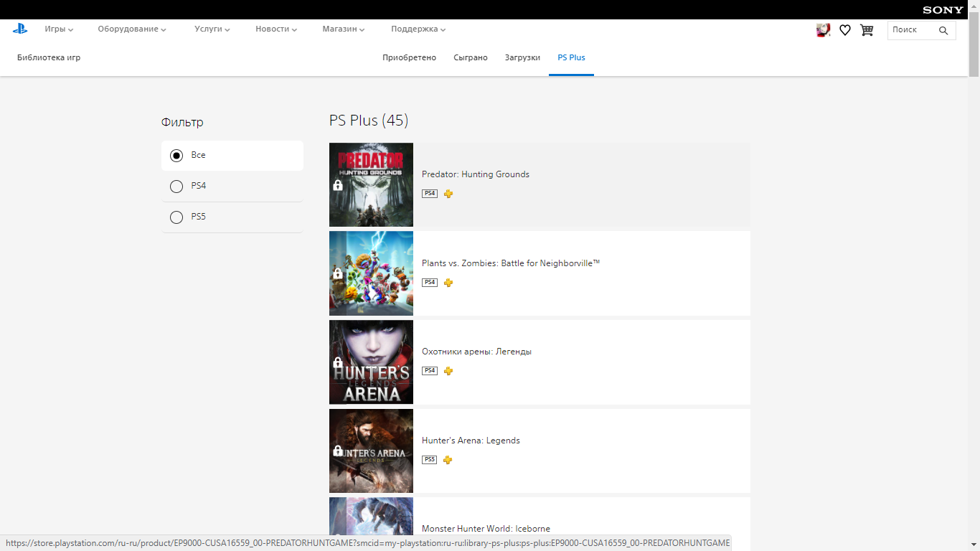The image size is (980, 551).
Task: Click the PlayStation logo icon
Action: (20, 29)
